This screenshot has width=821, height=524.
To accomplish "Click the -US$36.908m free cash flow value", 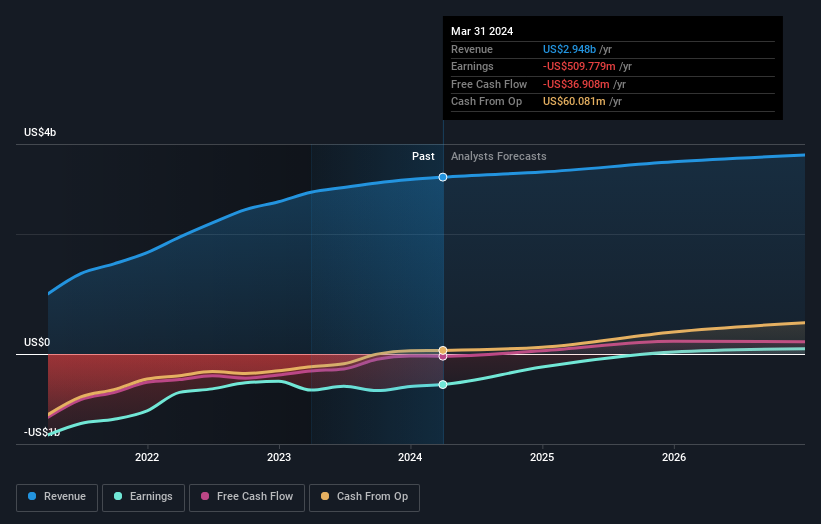I will tap(576, 84).
